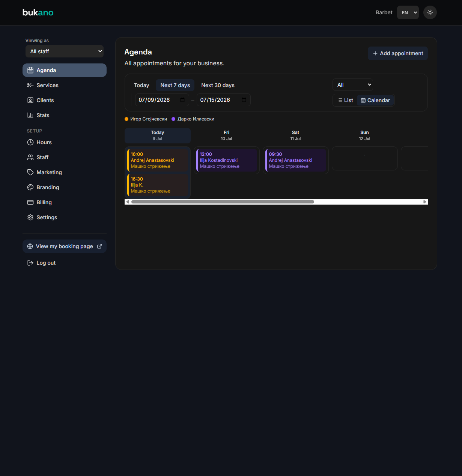The height and width of the screenshot is (476, 462).
Task: Open the 12:00 Ilija Kostadinovski appointment
Action: [x=227, y=160]
